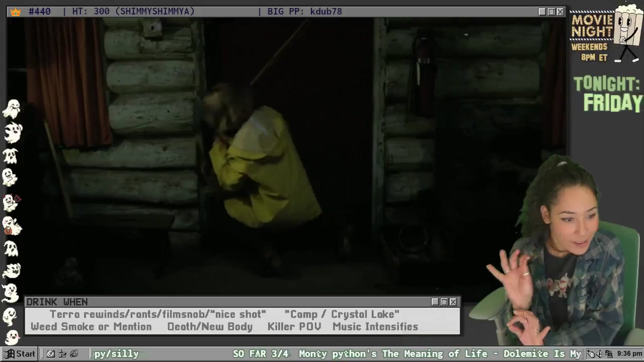Viewport: 644px width, 362px height.
Task: Click "BIG PP: kdub78" in title bar
Action: pos(305,11)
